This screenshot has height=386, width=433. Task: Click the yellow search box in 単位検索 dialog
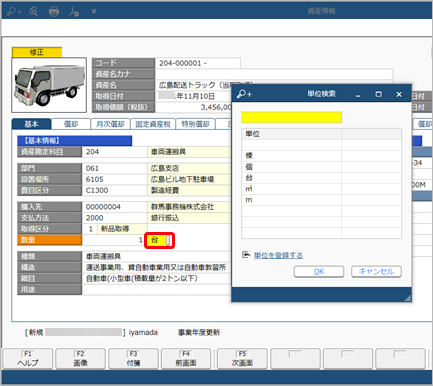[x=292, y=117]
